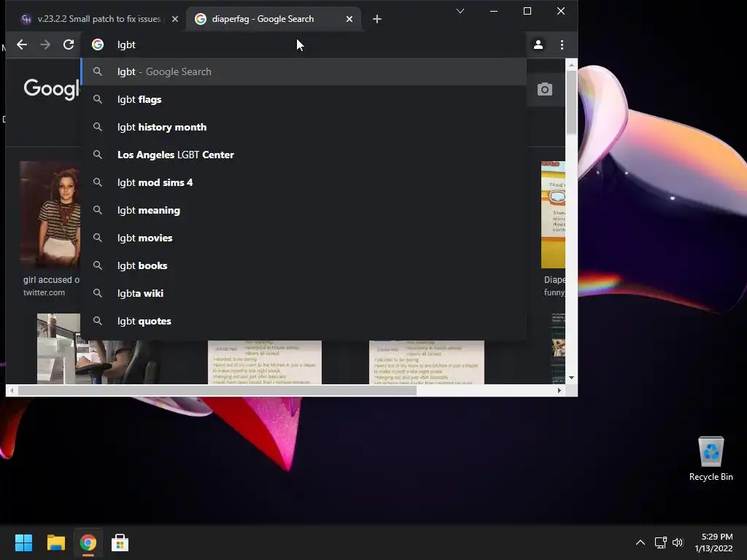Click the horizontal scrollbar left arrow
Image resolution: width=747 pixels, height=560 pixels.
click(x=12, y=391)
